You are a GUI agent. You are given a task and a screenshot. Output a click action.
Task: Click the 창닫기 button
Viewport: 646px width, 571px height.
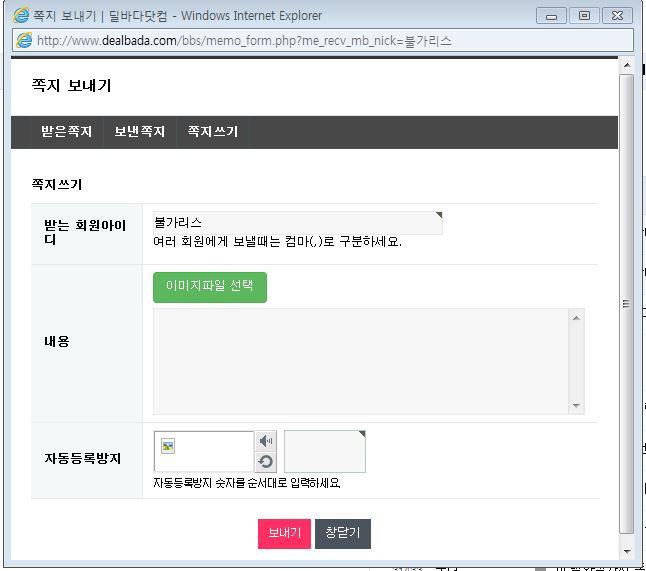coord(343,533)
